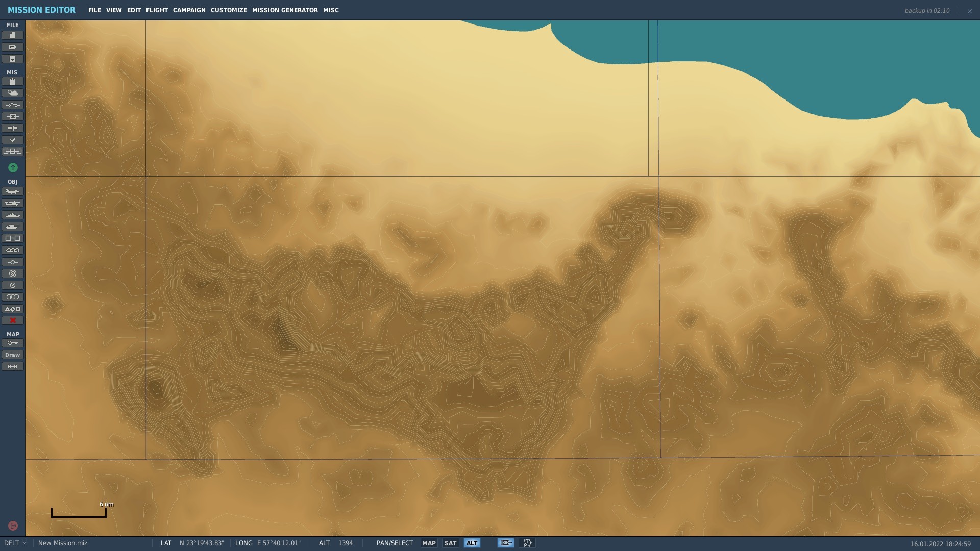Activate the distance ruler tool
The width and height of the screenshot is (980, 551).
click(13, 366)
